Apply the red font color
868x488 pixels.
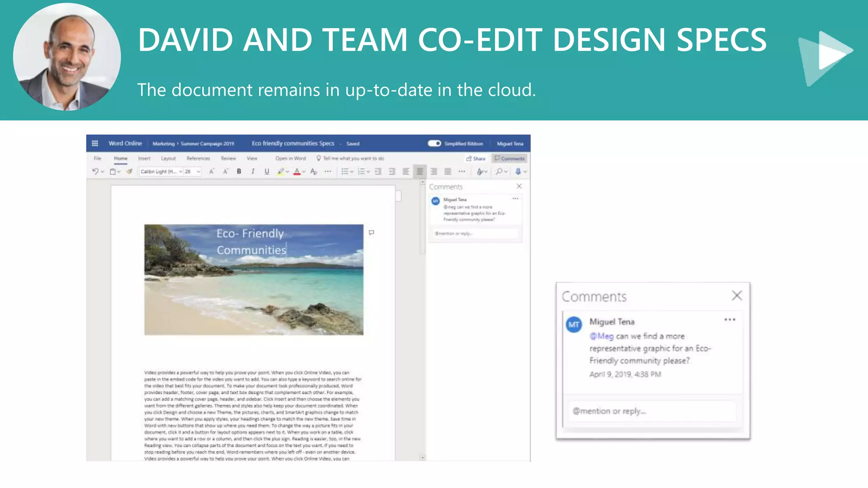297,172
